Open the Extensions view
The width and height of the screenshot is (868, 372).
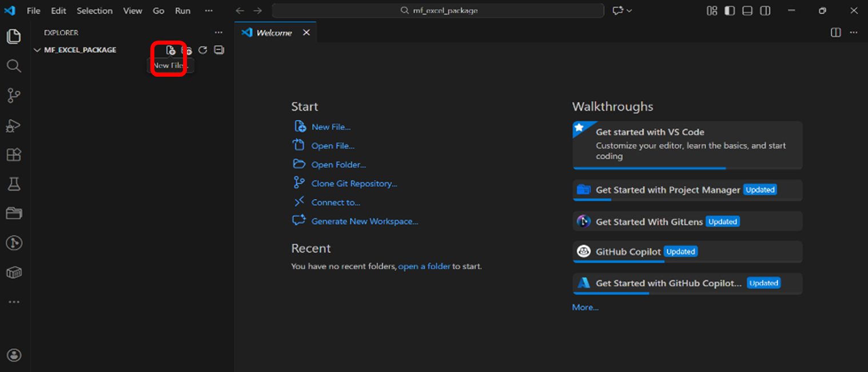coord(14,155)
